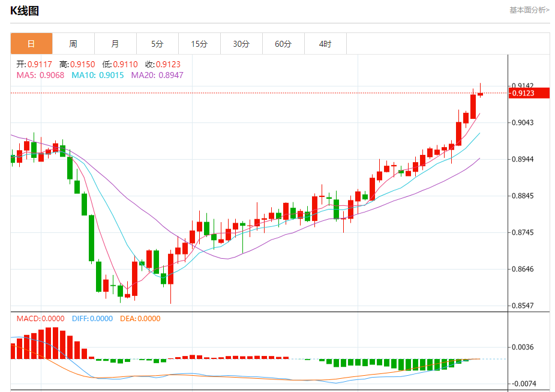Click the 0.8646 price axis label
Viewport: 555px width, 392px height.
tap(523, 269)
